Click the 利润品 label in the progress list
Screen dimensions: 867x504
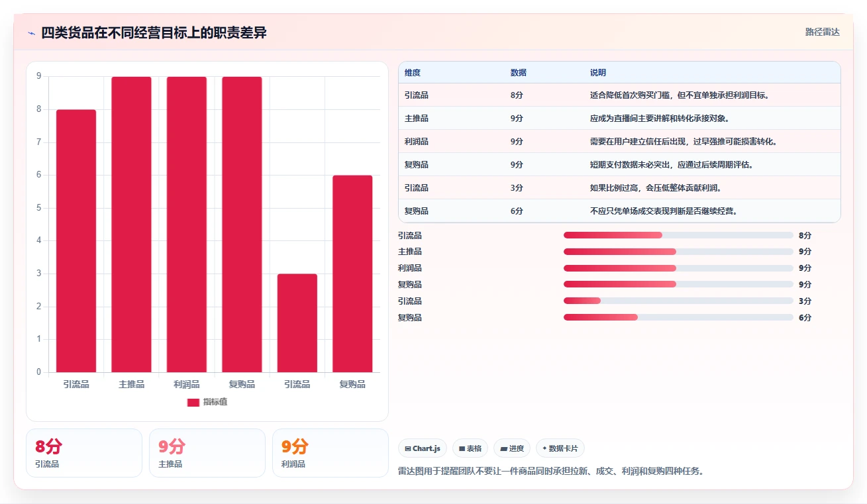(x=410, y=268)
